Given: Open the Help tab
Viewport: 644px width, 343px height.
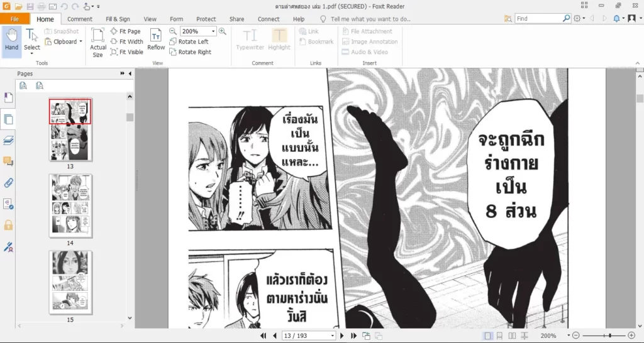Looking at the screenshot, I should [299, 19].
